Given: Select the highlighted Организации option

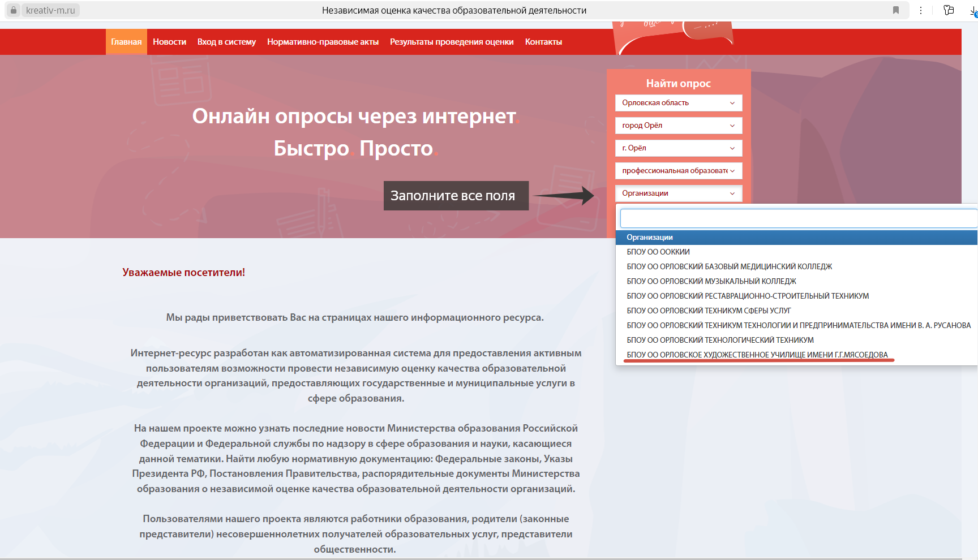Looking at the screenshot, I should pos(796,238).
